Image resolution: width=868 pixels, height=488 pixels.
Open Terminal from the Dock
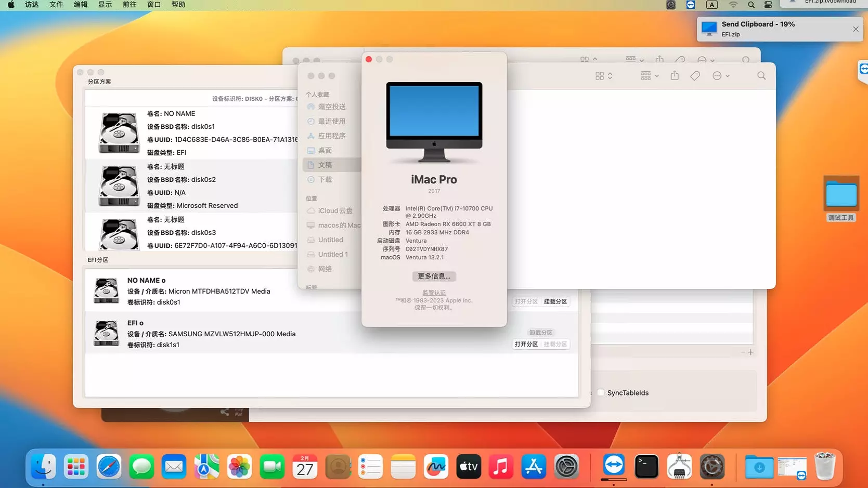tap(646, 467)
